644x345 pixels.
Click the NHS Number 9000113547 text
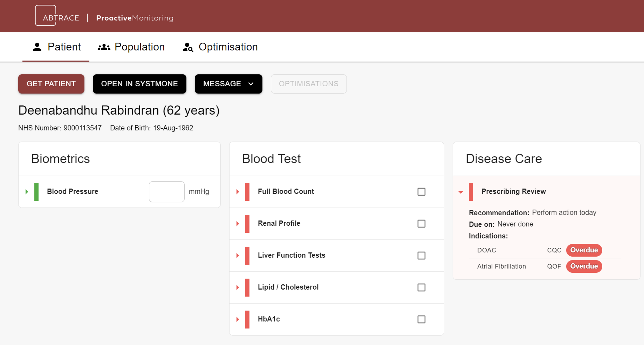[x=60, y=128]
